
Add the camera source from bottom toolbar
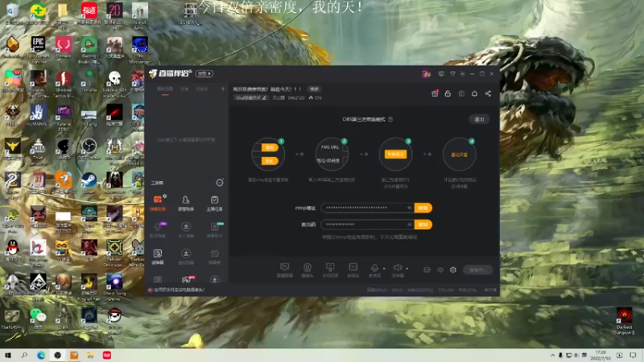coord(308,269)
